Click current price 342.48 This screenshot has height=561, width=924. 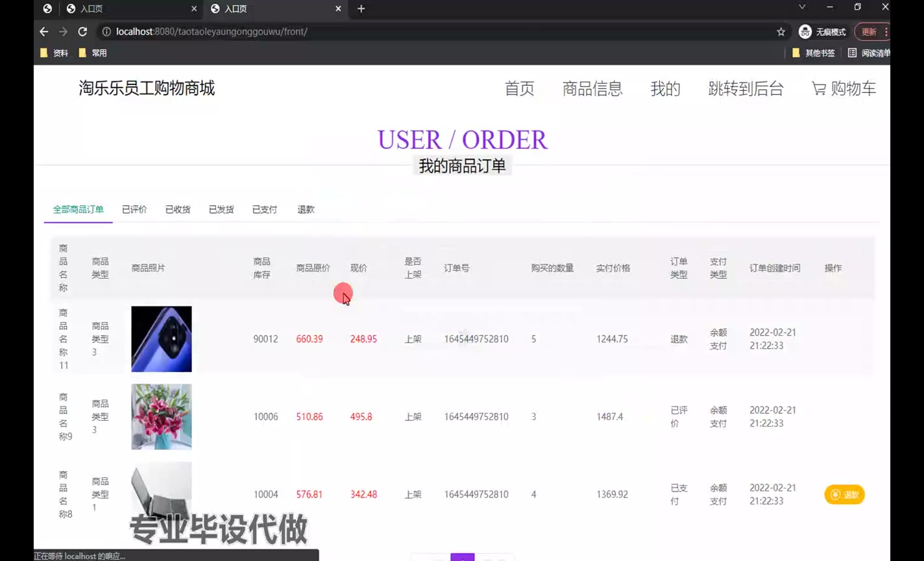[363, 495]
